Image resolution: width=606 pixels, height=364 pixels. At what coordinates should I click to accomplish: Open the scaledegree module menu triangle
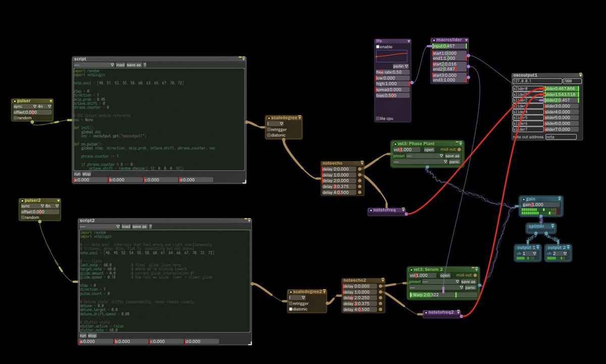click(299, 118)
